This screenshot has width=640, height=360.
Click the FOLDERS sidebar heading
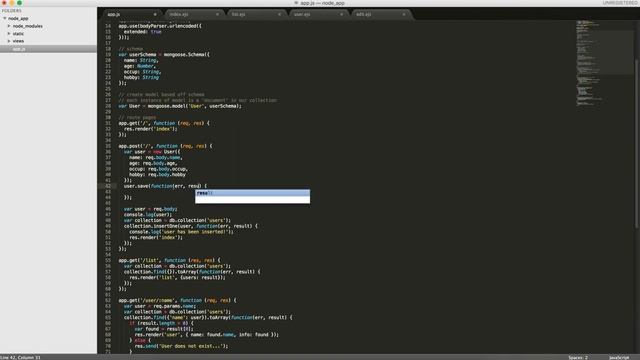11,11
